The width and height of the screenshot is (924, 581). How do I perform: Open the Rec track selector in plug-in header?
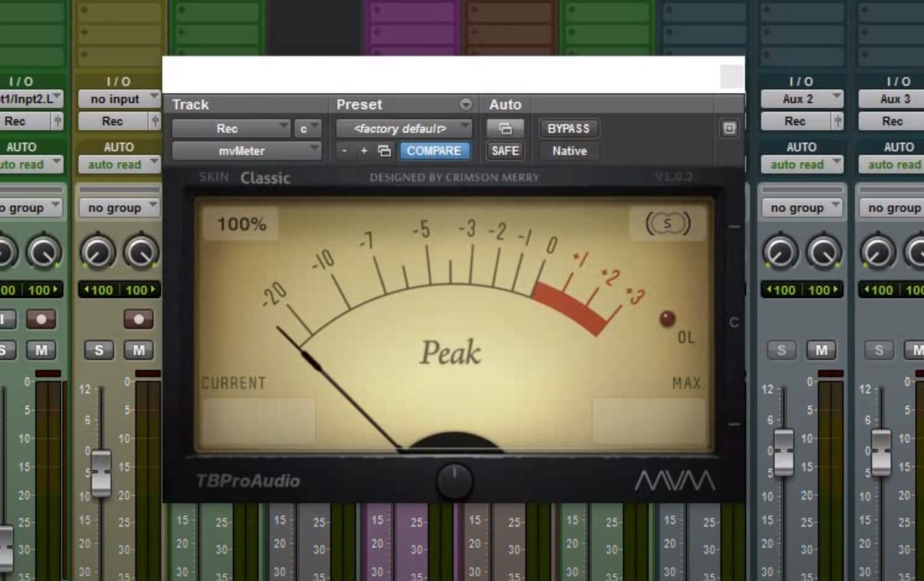click(x=231, y=128)
